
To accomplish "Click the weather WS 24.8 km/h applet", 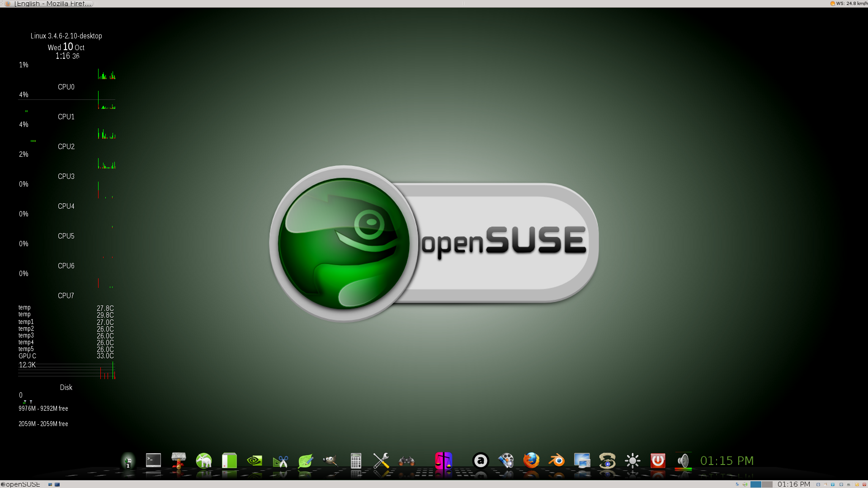I will coord(849,4).
